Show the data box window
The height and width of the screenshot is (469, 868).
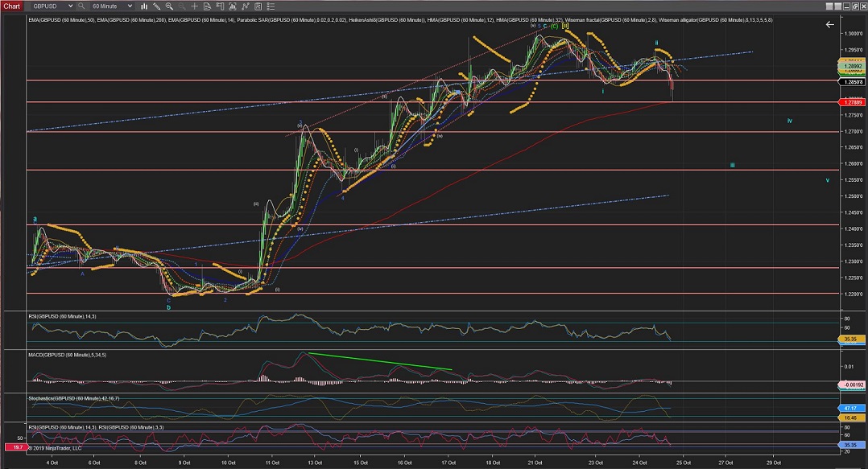point(207,6)
